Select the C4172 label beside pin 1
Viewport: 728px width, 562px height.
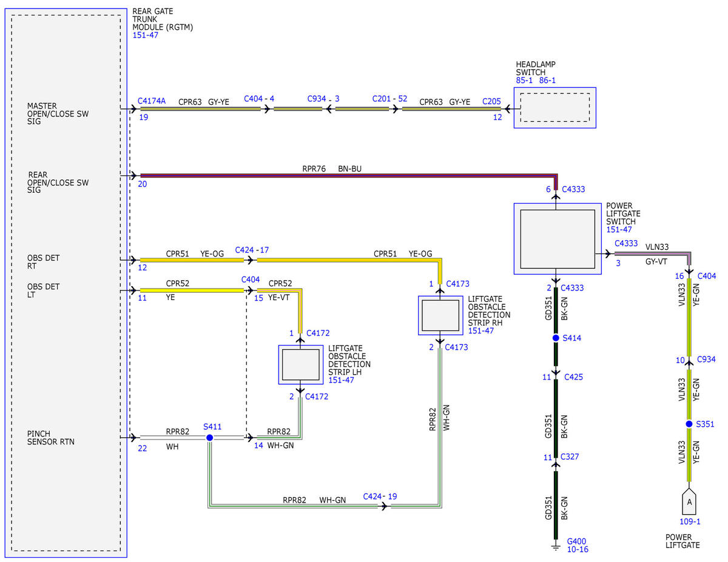coord(318,333)
